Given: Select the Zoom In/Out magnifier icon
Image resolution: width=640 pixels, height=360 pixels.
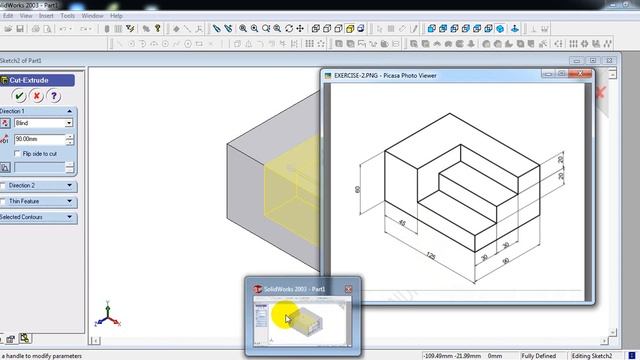Looking at the screenshot, I should pyautogui.click(x=266, y=28).
